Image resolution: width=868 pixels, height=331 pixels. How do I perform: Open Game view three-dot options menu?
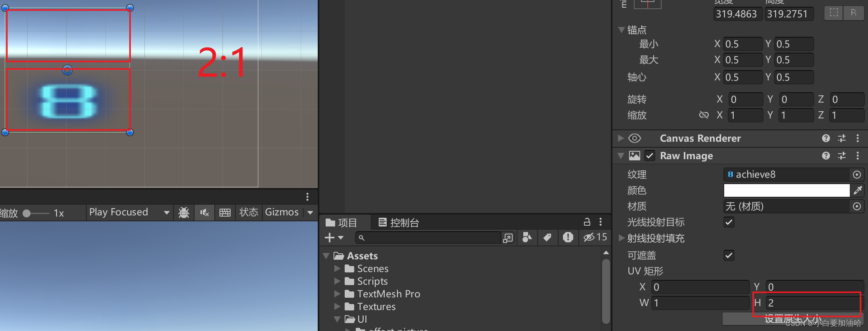point(307,197)
